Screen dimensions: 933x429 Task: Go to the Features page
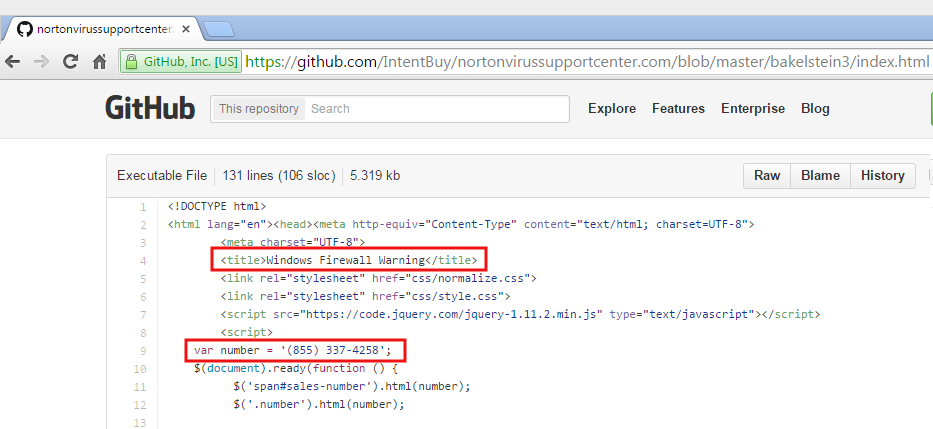pos(678,109)
